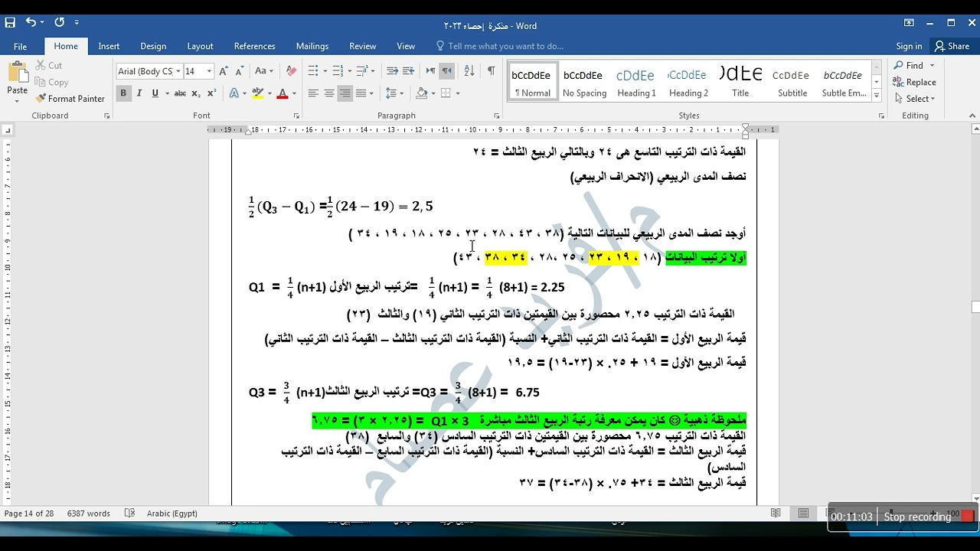
Task: Switch to the Review tab
Action: [363, 46]
